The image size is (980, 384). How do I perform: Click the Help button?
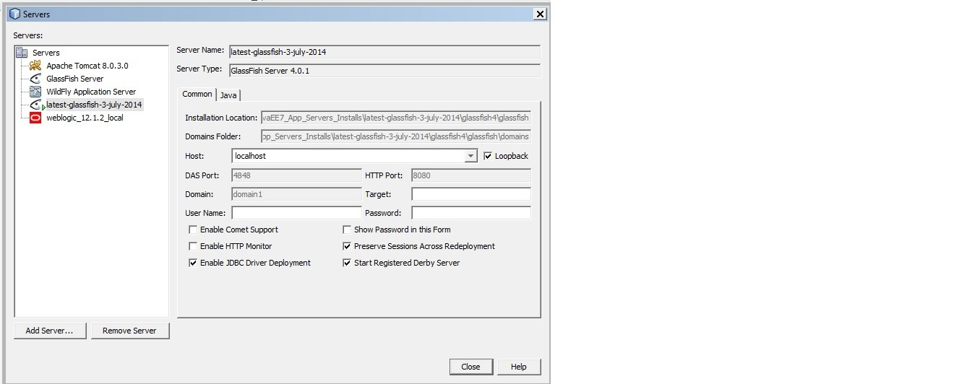(x=519, y=367)
